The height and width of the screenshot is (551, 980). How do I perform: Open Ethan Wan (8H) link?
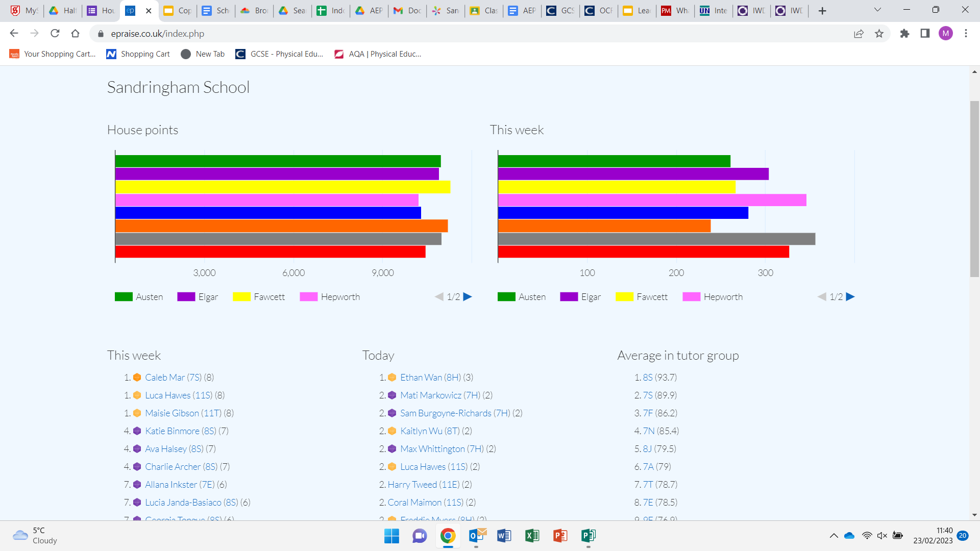tap(431, 378)
